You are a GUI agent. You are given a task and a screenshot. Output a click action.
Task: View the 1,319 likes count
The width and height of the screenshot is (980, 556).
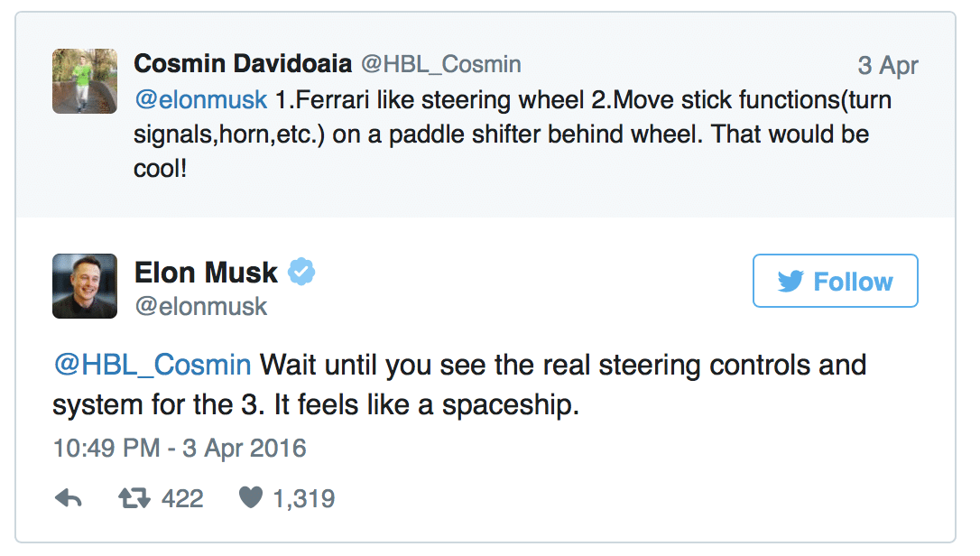304,498
